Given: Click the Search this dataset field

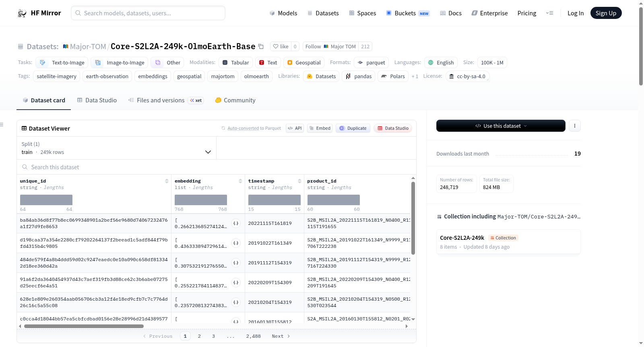Looking at the screenshot, I should [217, 167].
